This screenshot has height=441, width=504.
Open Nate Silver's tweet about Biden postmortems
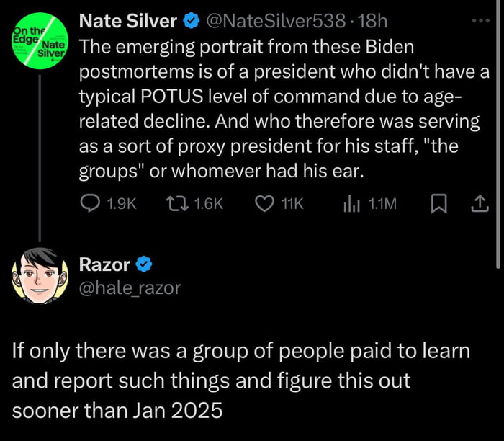(281, 110)
